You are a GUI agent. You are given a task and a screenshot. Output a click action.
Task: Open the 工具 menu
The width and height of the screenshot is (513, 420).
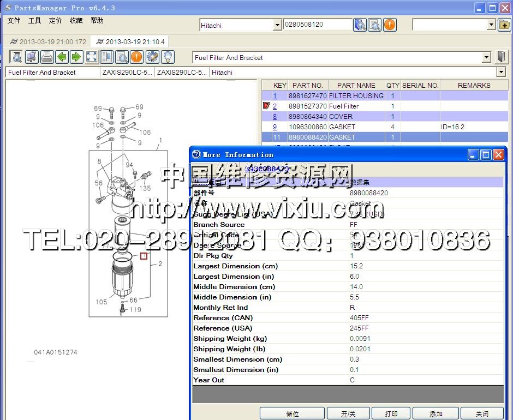[x=34, y=21]
